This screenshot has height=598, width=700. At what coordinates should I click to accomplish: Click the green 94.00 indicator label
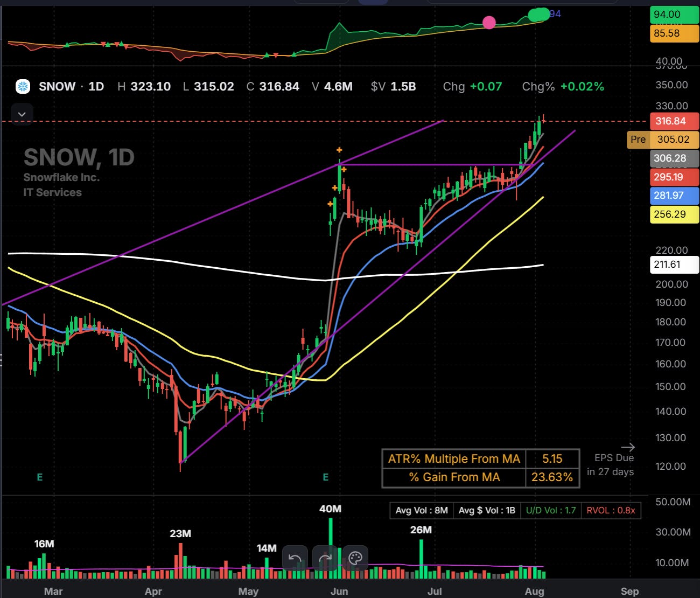point(674,15)
